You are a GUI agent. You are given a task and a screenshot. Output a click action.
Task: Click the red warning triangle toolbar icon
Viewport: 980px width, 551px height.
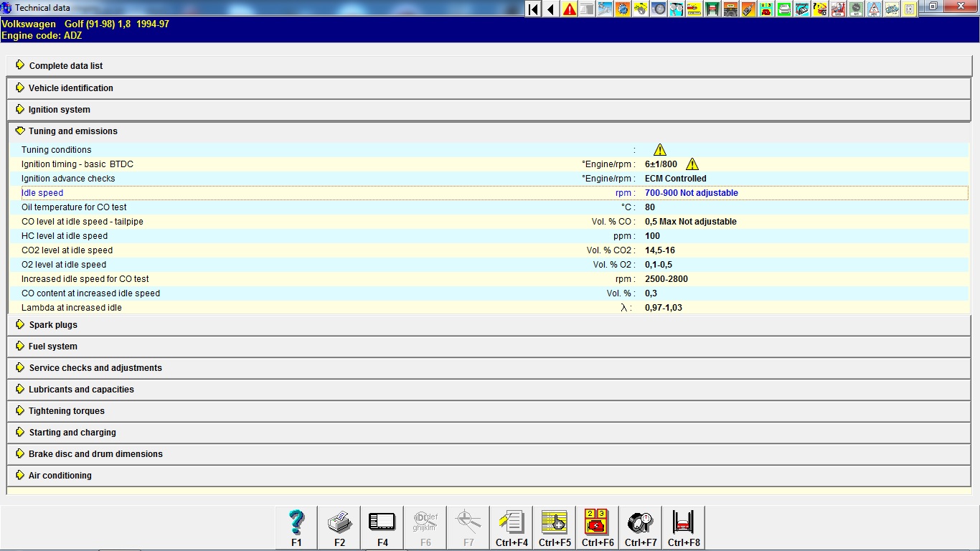[x=570, y=9]
